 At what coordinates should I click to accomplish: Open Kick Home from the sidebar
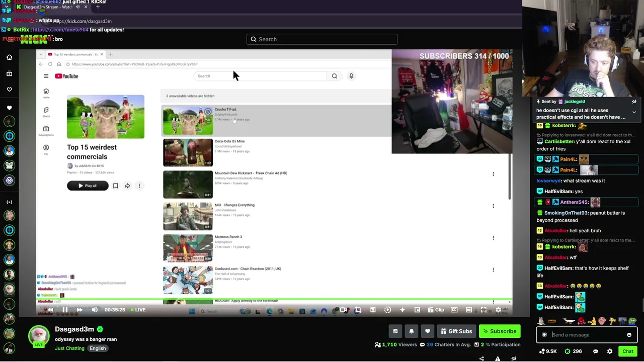[9, 57]
